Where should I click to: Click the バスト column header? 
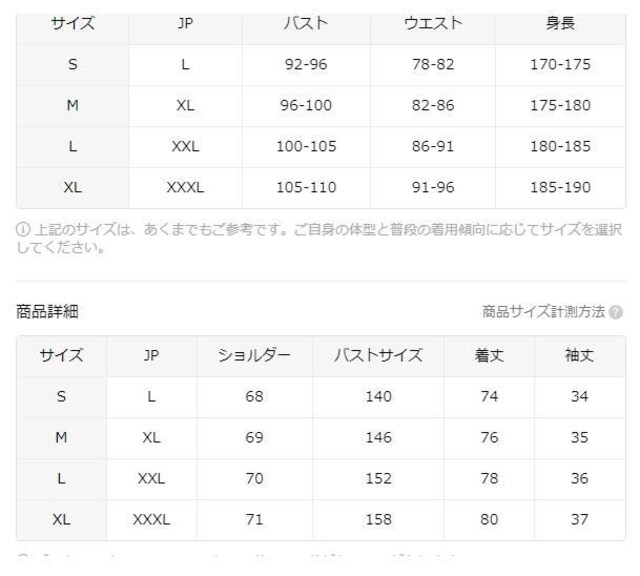point(306,24)
